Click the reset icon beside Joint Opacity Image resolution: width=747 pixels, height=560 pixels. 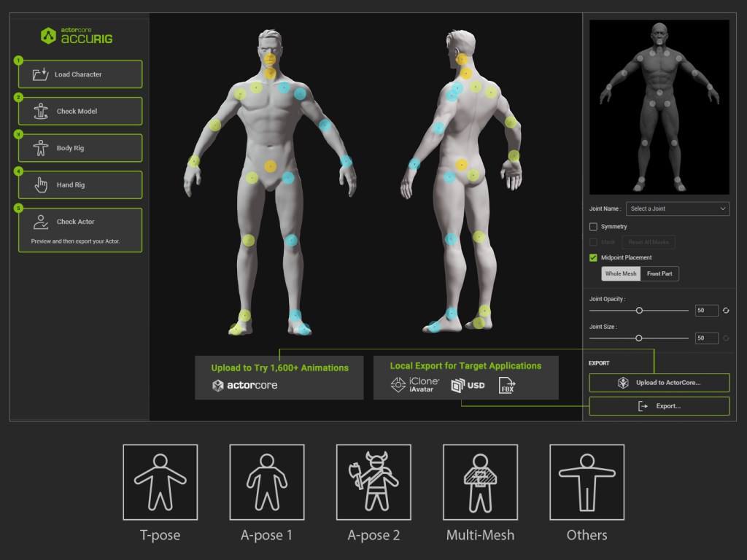tap(726, 311)
